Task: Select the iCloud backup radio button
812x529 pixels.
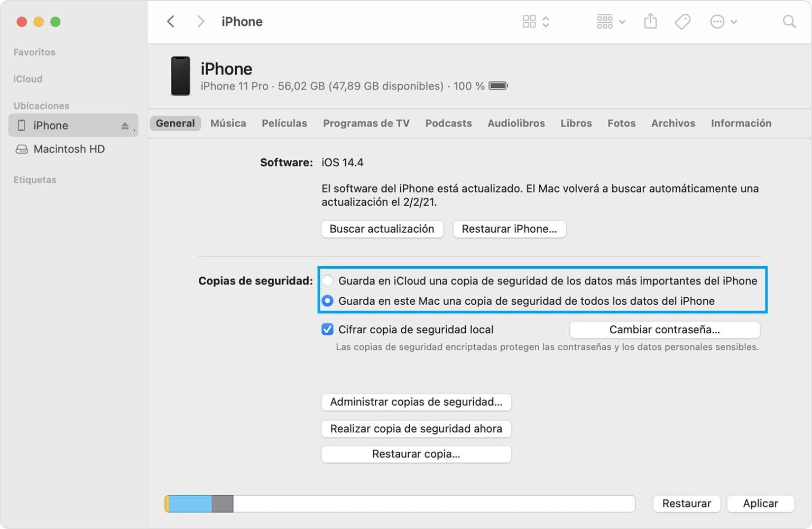Action: click(x=328, y=281)
